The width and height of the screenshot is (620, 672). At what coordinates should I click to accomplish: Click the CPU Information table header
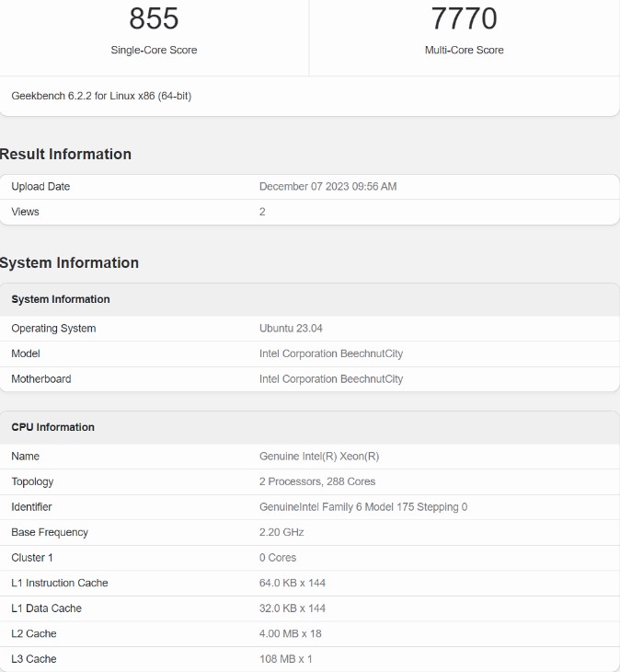(x=52, y=427)
